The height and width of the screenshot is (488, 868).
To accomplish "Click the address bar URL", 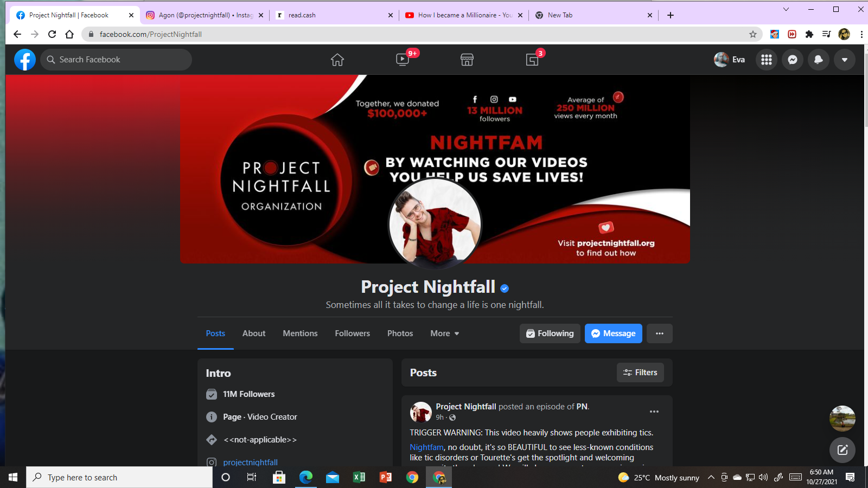I will (x=151, y=34).
